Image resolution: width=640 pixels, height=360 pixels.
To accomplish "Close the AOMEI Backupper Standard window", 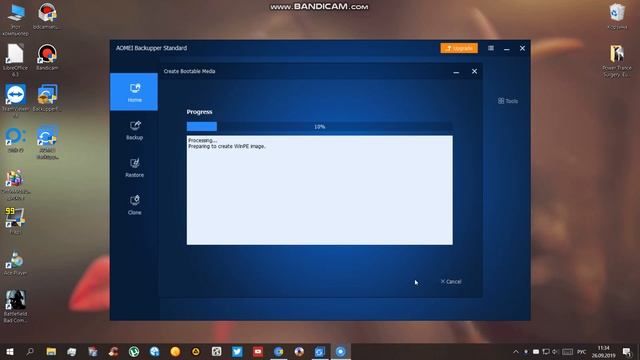I will (522, 48).
